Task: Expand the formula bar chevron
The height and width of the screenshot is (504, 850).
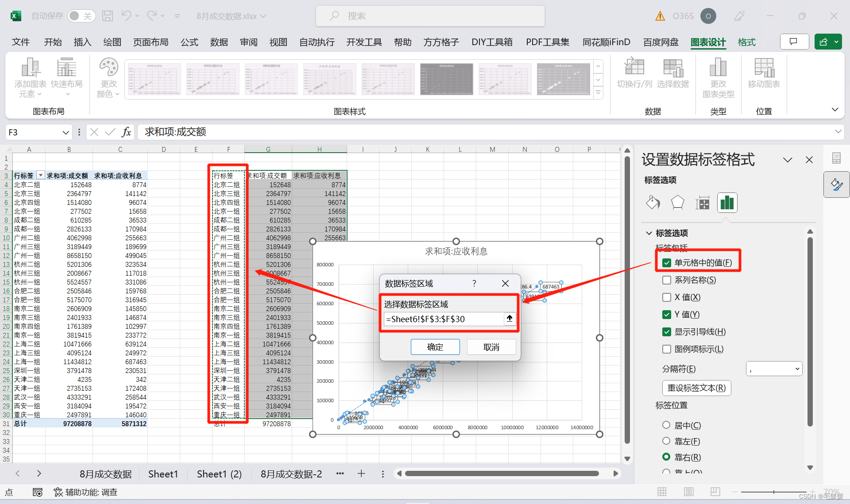Action: (838, 131)
